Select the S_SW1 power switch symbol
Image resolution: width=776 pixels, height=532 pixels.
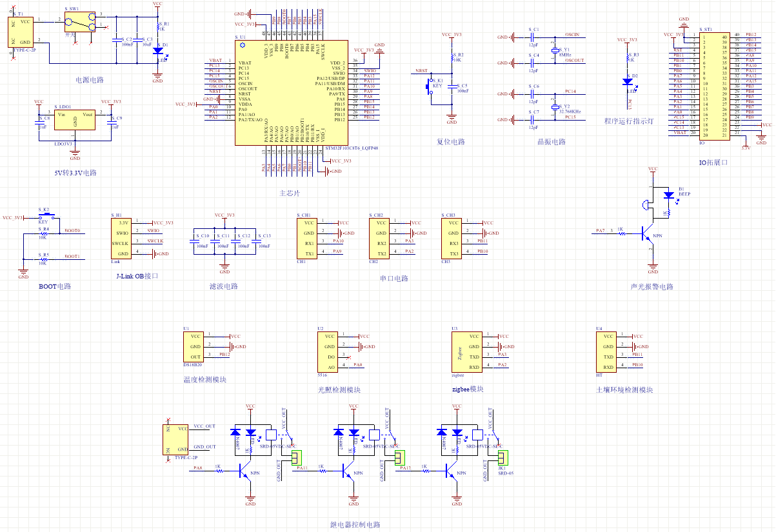click(80, 21)
